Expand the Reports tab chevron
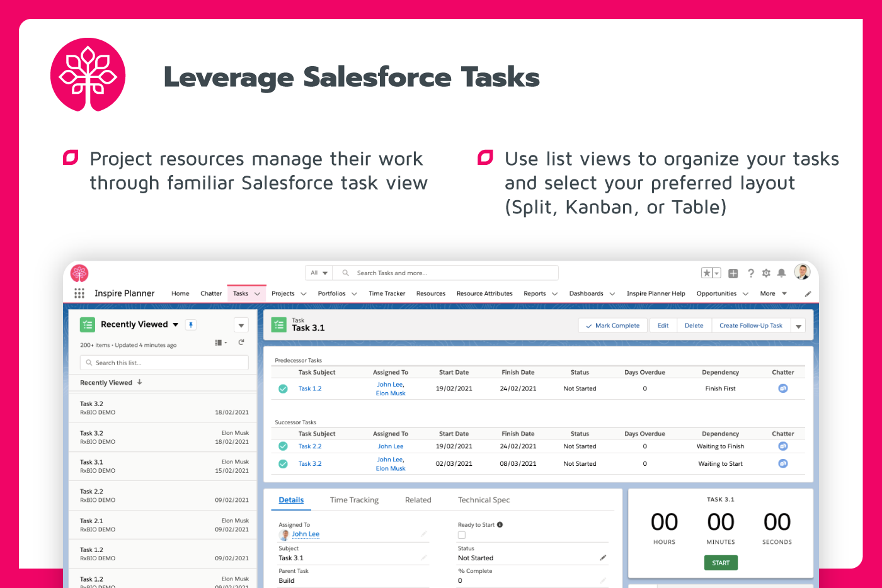 (554, 294)
